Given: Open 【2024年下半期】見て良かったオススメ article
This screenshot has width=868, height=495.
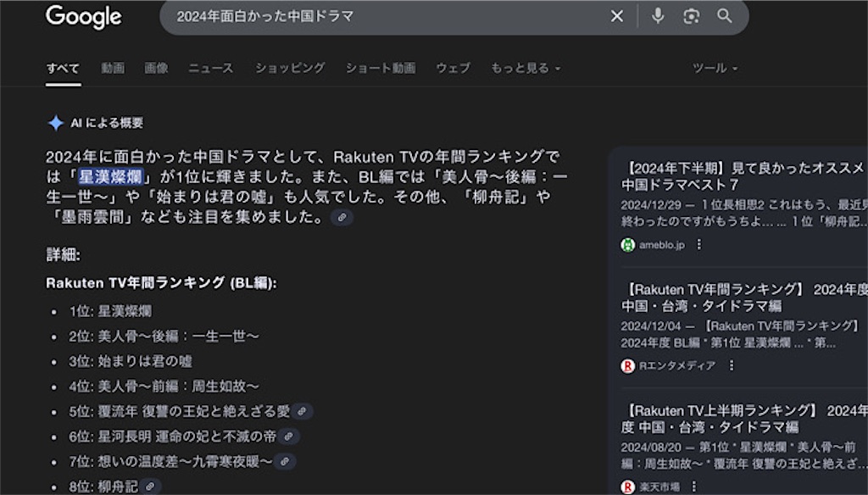Looking at the screenshot, I should click(x=743, y=176).
